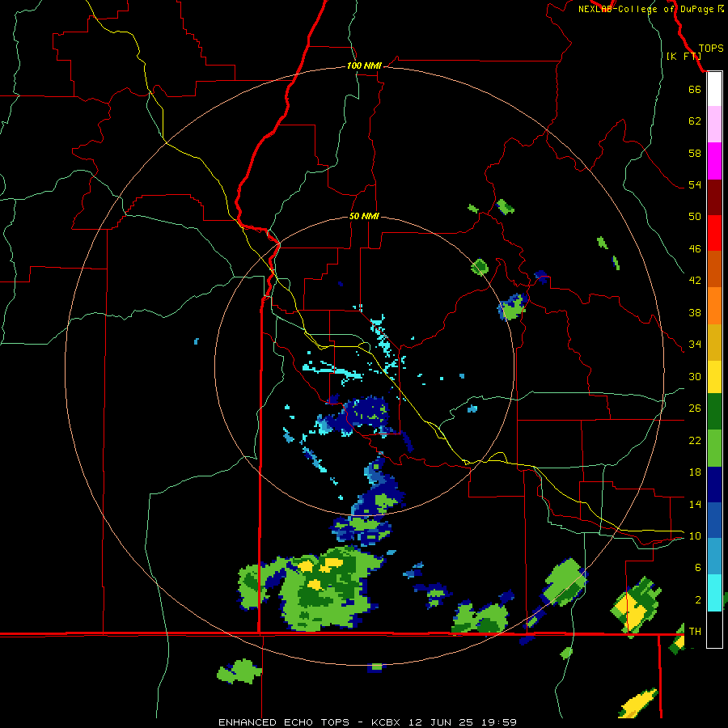The width and height of the screenshot is (728, 728).
Task: Click the 58 value on the legend
Action: 695,153
